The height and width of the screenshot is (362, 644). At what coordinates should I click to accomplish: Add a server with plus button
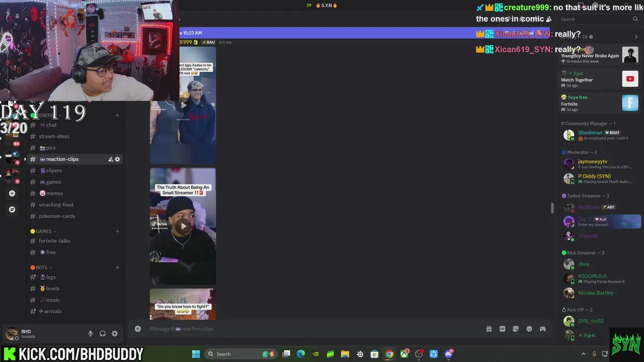[12, 194]
